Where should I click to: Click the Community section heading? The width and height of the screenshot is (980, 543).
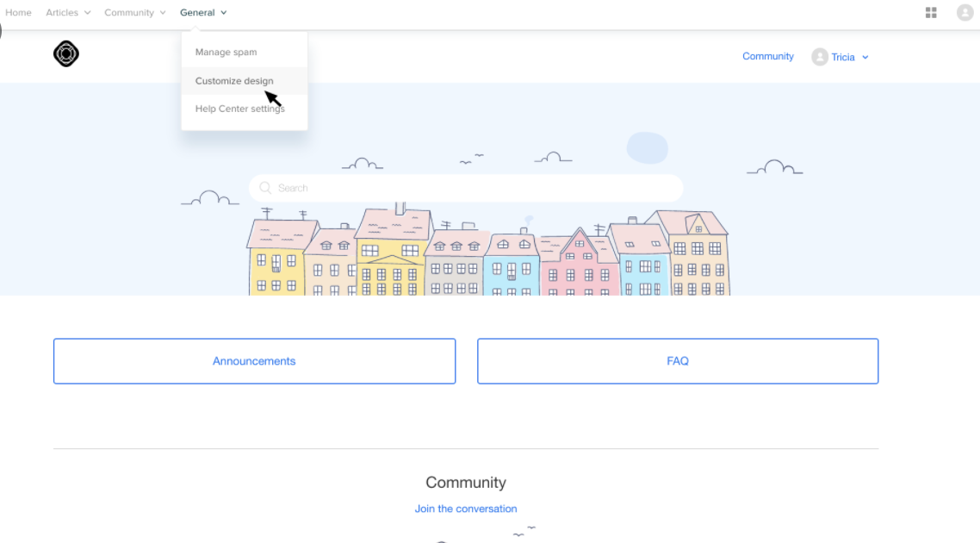(466, 483)
